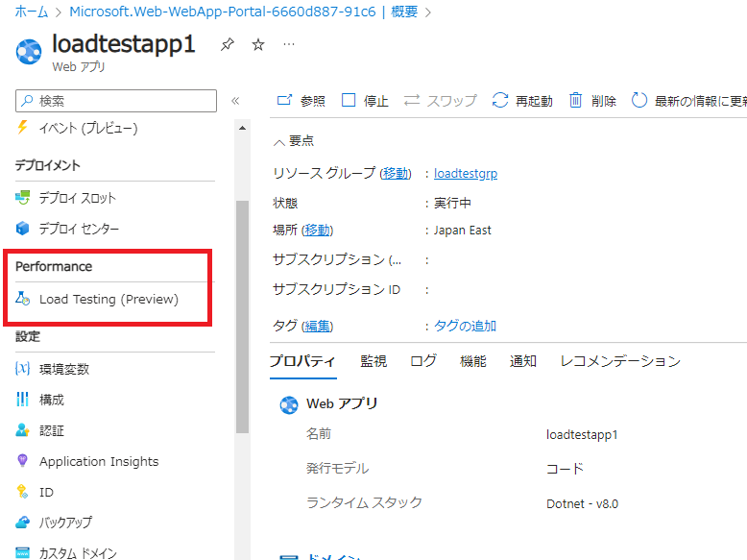The width and height of the screenshot is (747, 560).
Task: Mark loadtestapp1 as favorite with star
Action: tap(258, 45)
